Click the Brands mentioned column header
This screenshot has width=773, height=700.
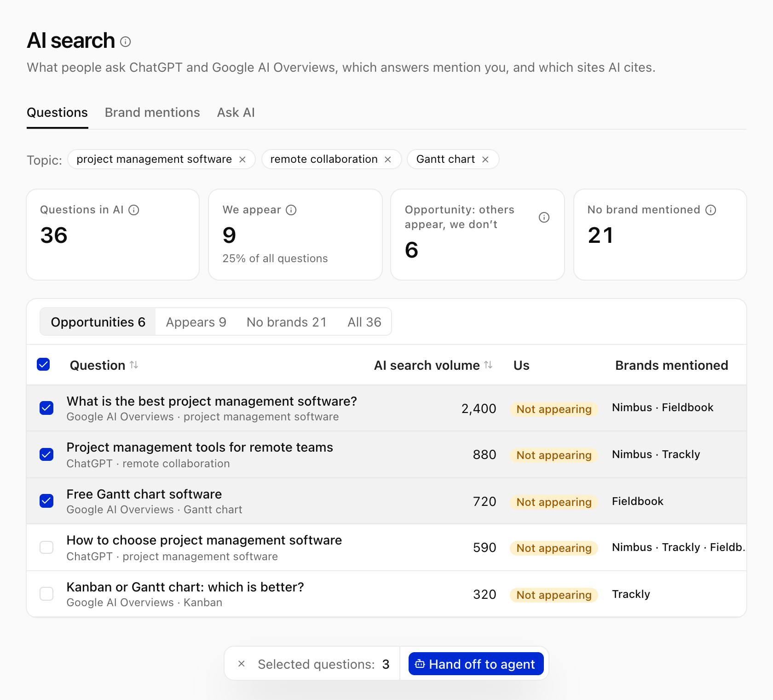(672, 365)
